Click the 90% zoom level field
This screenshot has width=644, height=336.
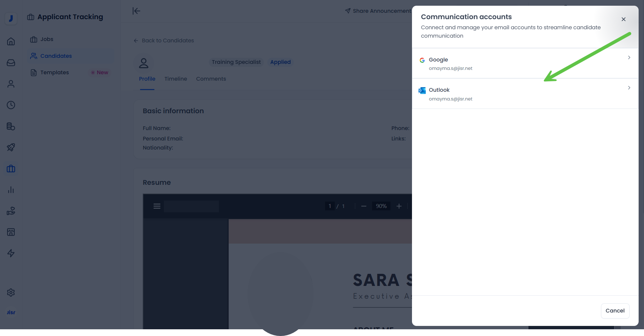point(381,206)
